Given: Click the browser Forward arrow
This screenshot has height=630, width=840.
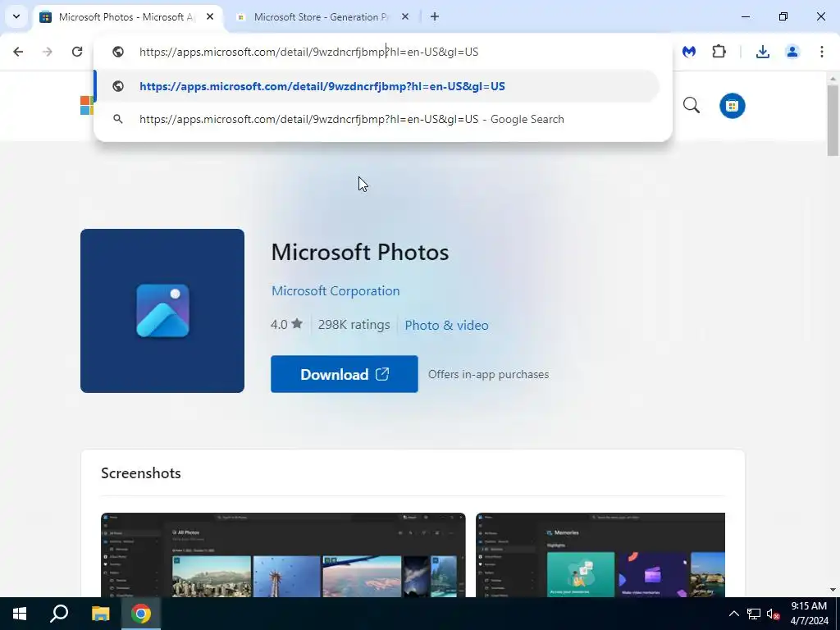Looking at the screenshot, I should [x=48, y=52].
